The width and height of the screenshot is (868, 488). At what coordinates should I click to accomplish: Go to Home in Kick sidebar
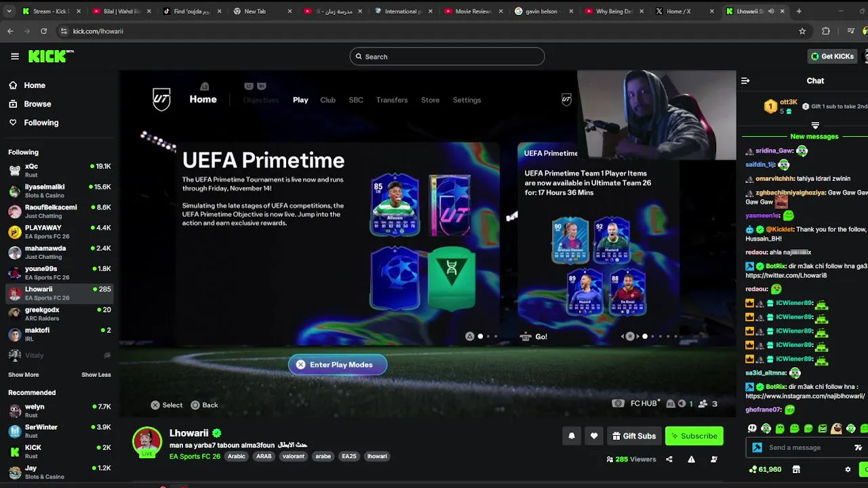(27, 85)
